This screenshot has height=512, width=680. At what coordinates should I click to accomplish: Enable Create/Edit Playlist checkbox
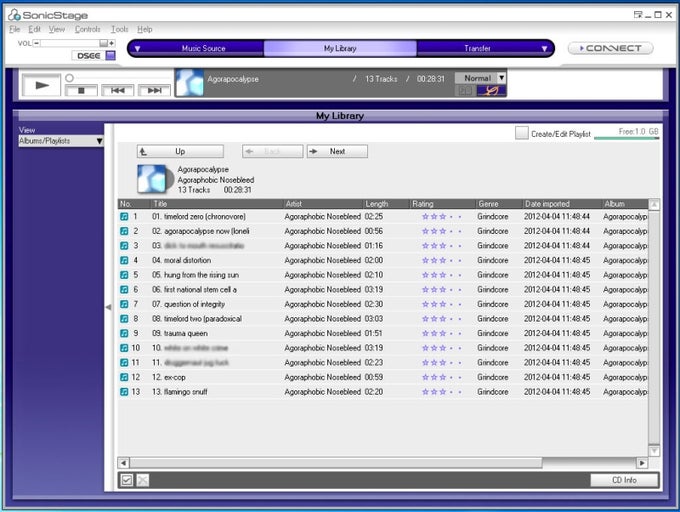(x=522, y=133)
